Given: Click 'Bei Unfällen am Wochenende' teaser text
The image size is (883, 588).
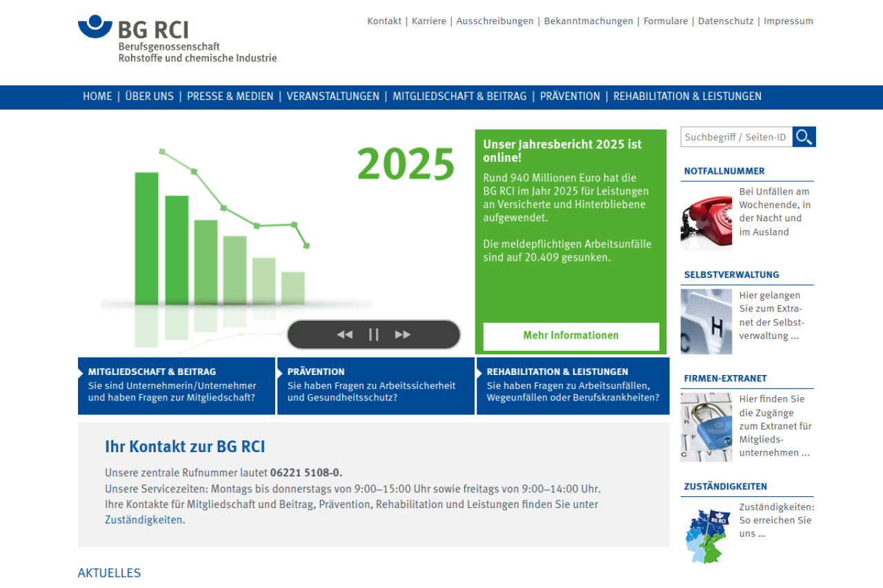Looking at the screenshot, I should click(775, 212).
